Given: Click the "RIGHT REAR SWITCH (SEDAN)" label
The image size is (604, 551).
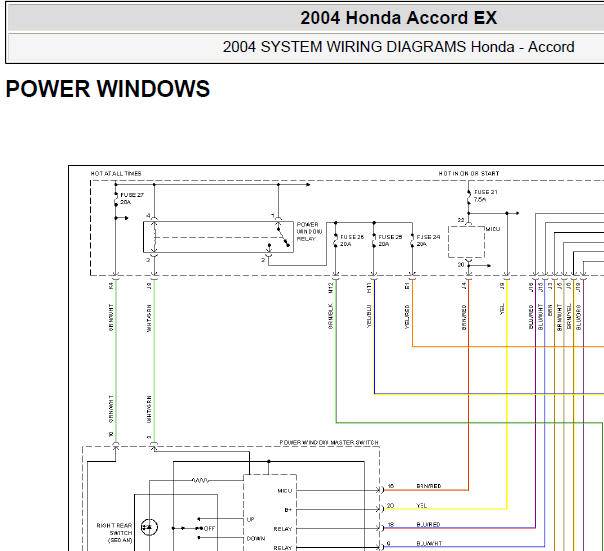Looking at the screenshot, I should point(114,533).
